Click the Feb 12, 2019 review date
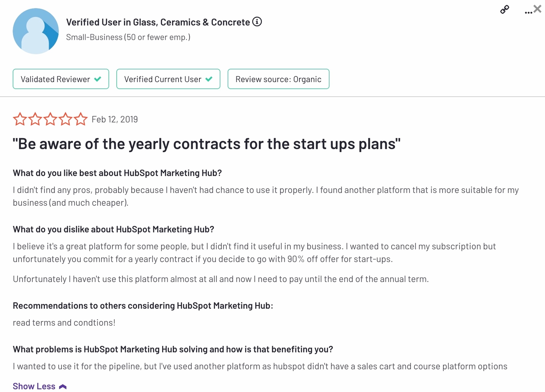Image resolution: width=545 pixels, height=392 pixels. pyautogui.click(x=115, y=119)
